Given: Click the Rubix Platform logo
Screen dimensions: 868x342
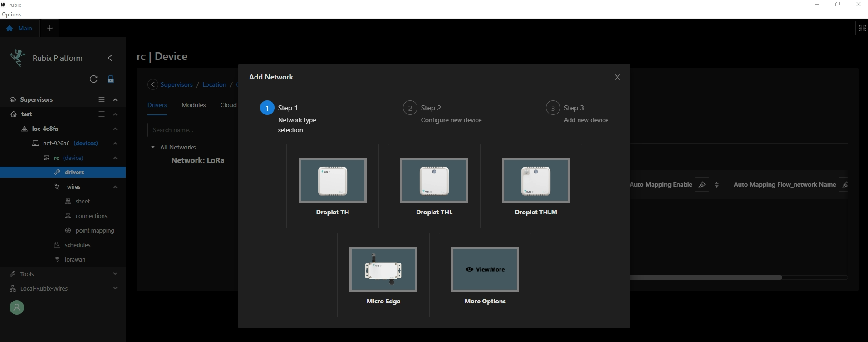Looking at the screenshot, I should pos(18,58).
